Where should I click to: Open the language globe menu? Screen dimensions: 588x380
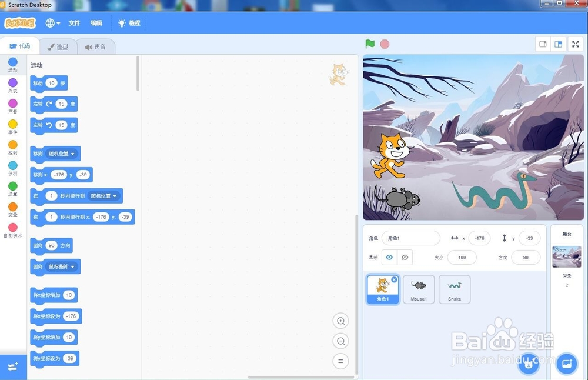click(52, 24)
